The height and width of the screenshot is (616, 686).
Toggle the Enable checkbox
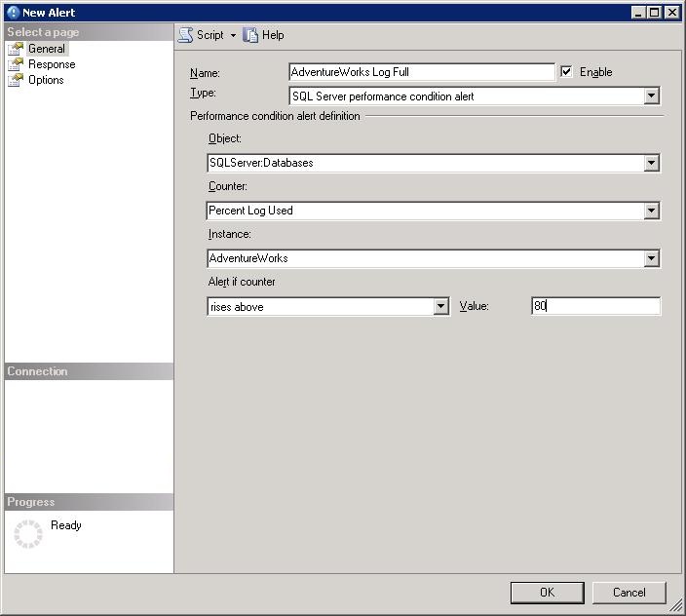(x=566, y=71)
